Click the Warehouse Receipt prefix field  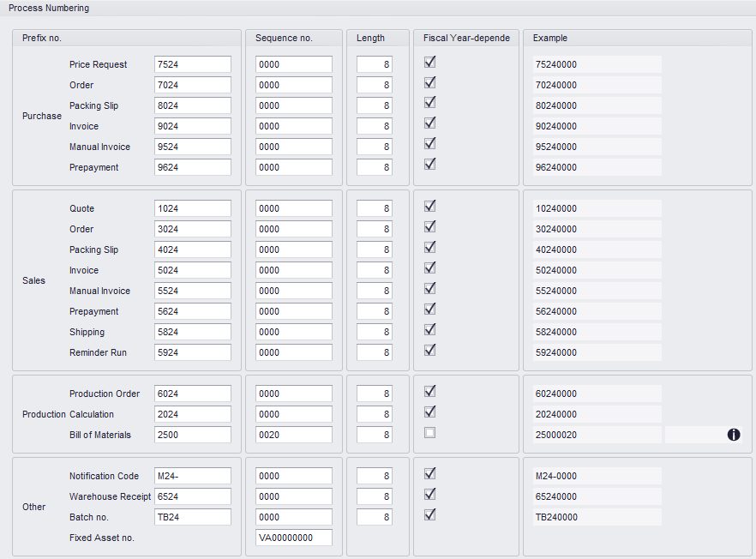pos(193,496)
